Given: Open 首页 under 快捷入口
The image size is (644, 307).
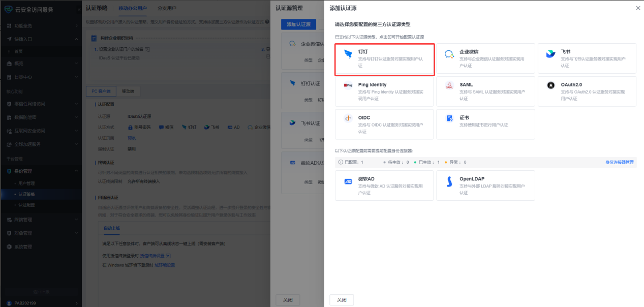Looking at the screenshot, I should tap(18, 51).
